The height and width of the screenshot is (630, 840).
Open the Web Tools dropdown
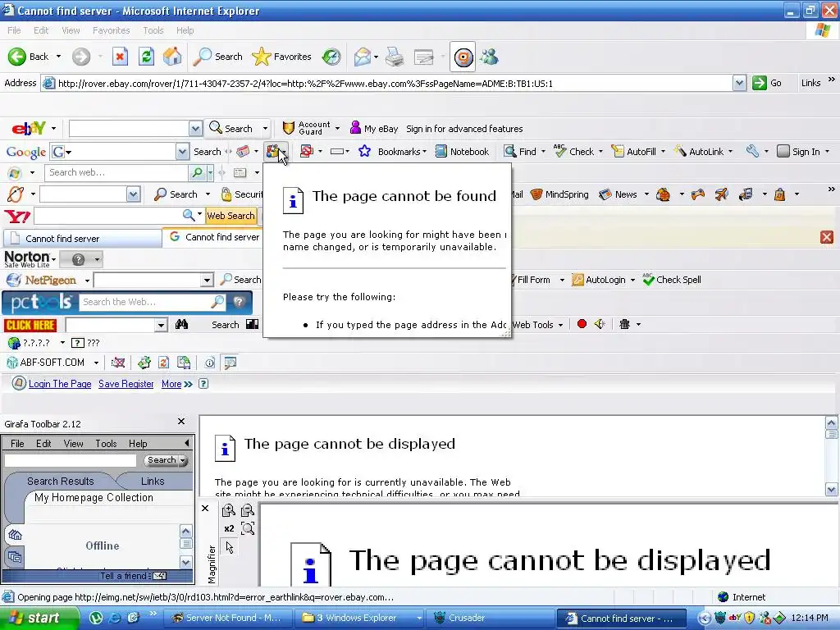tap(560, 325)
